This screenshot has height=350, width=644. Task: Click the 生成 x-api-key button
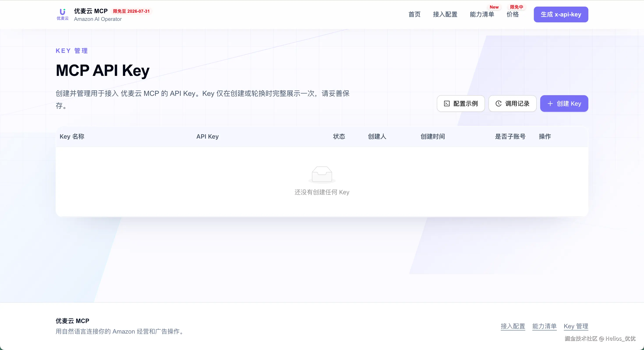point(561,14)
